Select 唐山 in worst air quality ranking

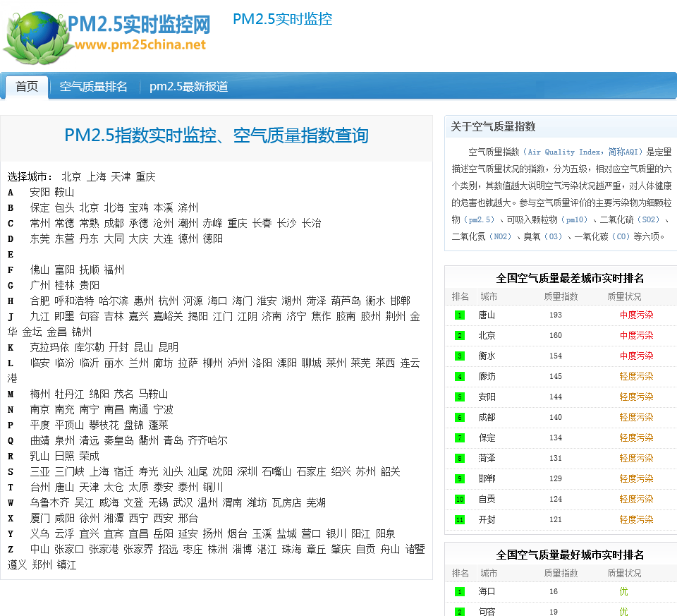coord(487,315)
